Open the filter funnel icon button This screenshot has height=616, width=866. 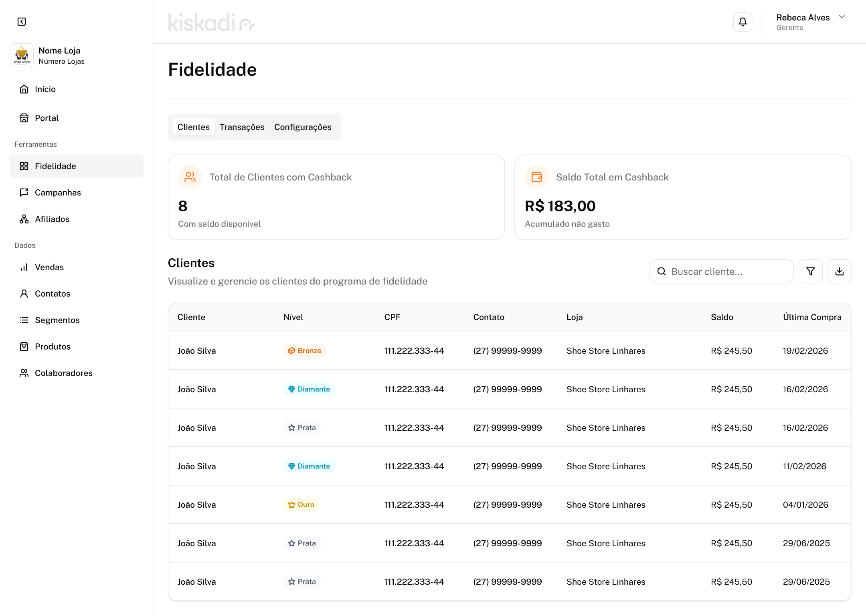coord(811,272)
